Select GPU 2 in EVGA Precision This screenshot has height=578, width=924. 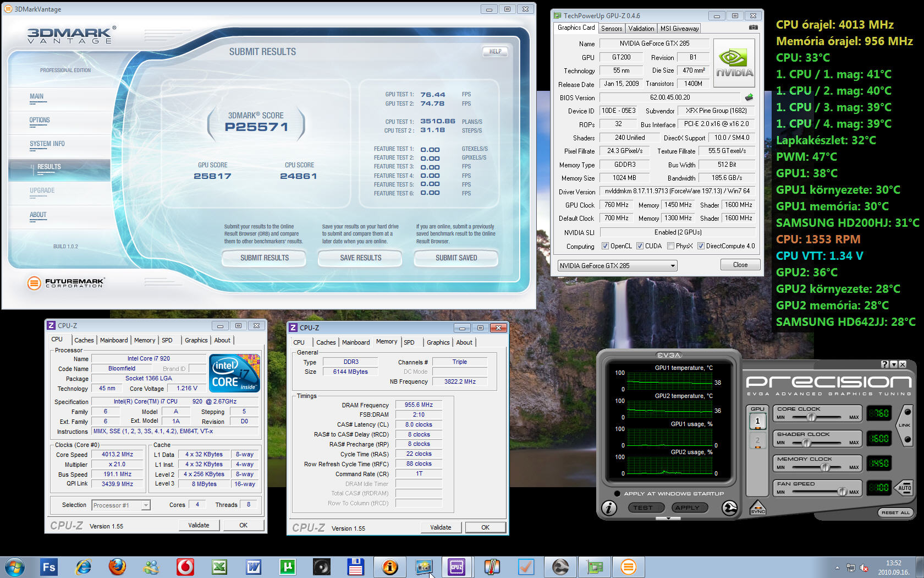click(x=757, y=440)
